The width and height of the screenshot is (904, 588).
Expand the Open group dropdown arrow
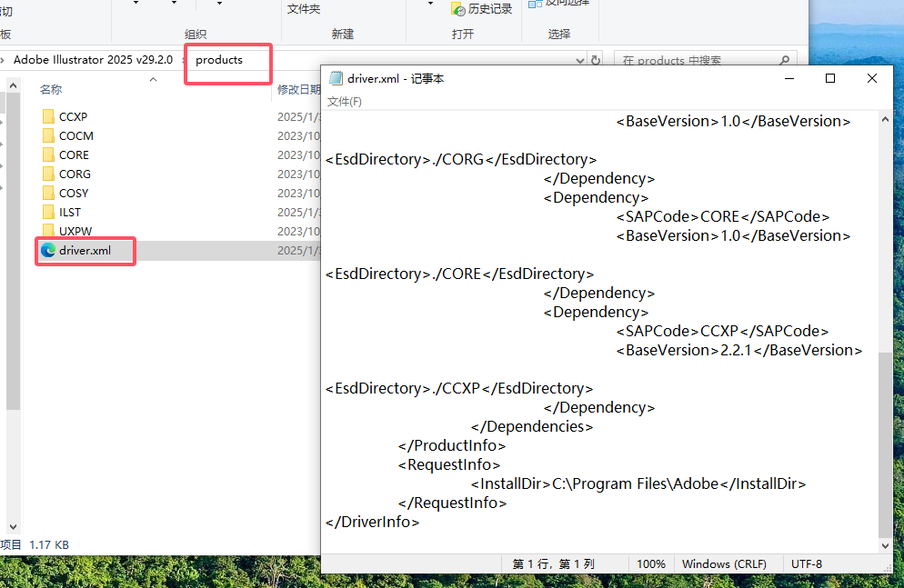point(431,4)
